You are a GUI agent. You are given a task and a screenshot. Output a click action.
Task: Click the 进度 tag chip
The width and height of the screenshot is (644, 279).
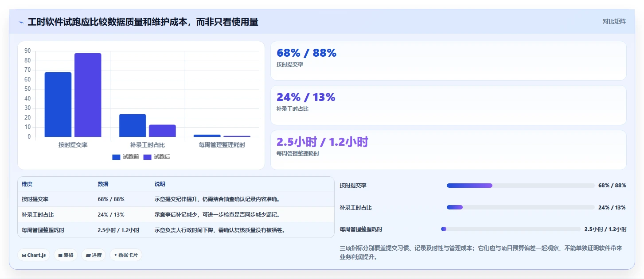coord(94,255)
